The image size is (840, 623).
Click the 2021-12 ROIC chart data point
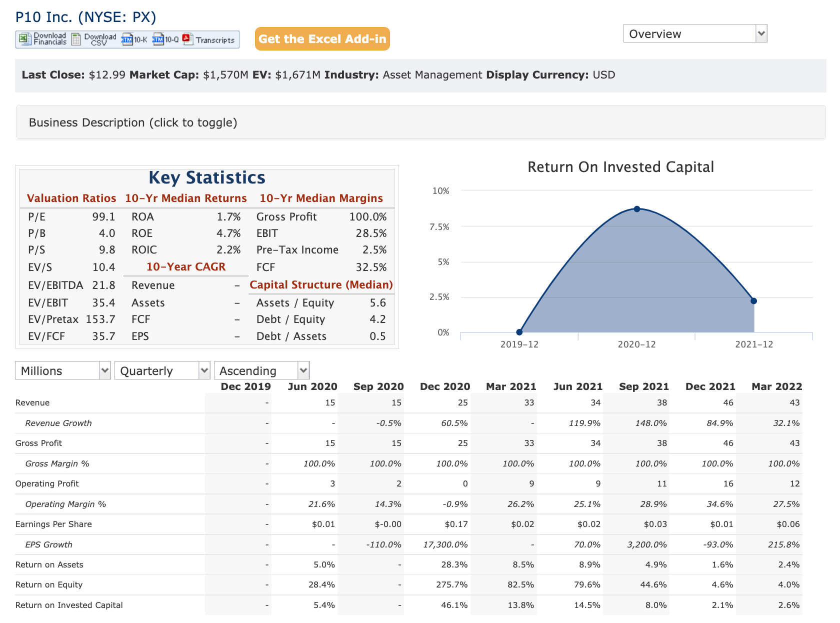coord(753,301)
